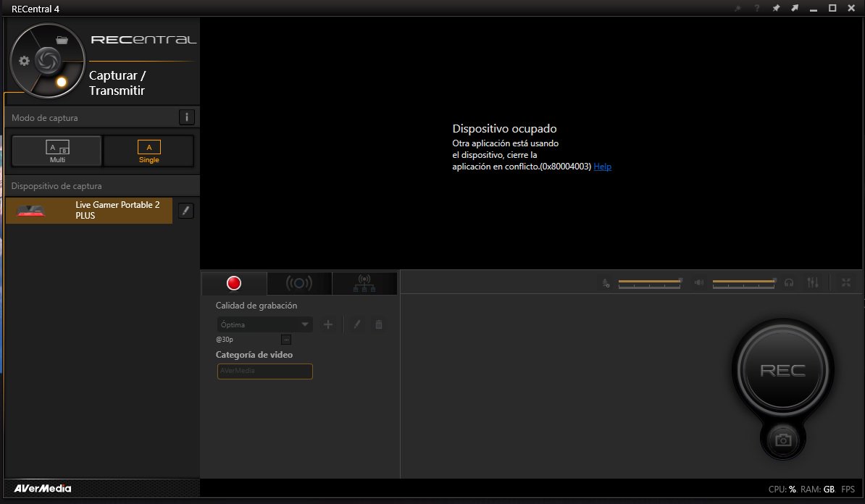
Task: Open the file folder in circular menu
Action: [62, 40]
